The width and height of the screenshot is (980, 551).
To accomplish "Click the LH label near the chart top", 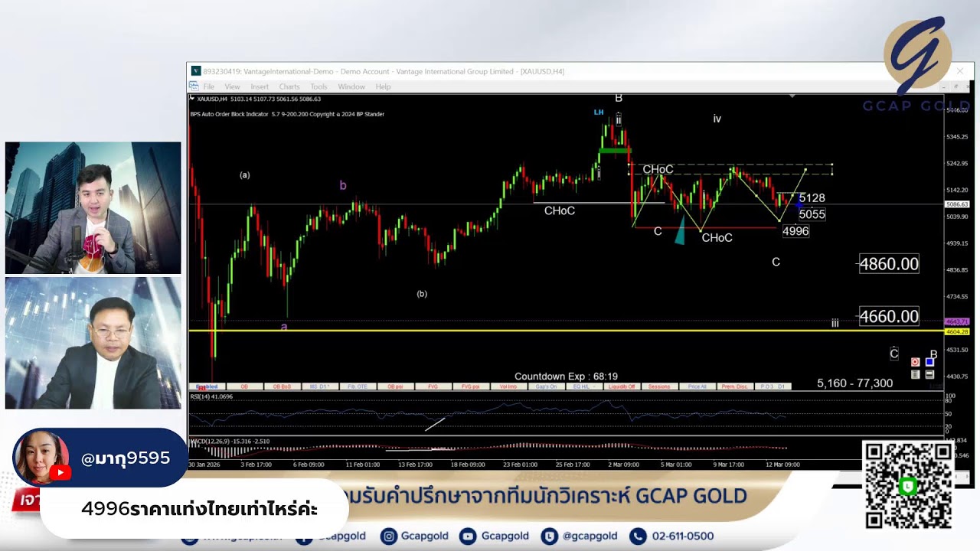I will (x=599, y=112).
